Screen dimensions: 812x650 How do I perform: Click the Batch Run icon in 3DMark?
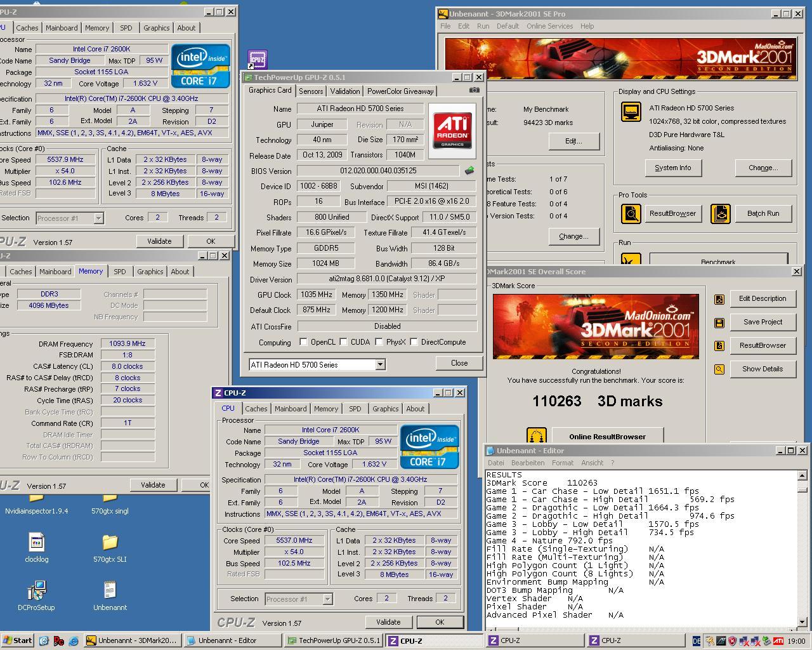(720, 214)
